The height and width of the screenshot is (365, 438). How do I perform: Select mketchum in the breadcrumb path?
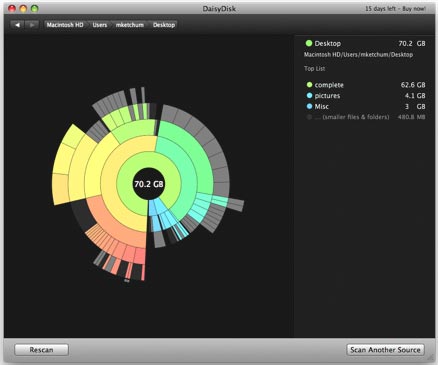(x=130, y=25)
